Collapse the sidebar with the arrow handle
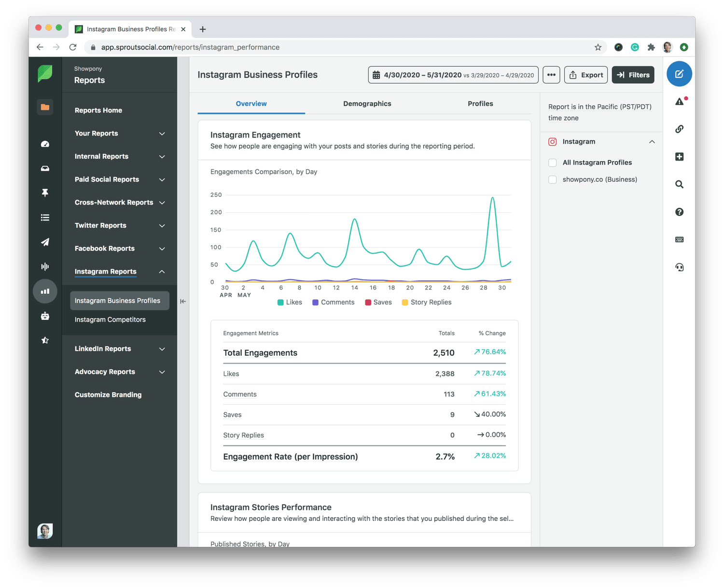 pos(183,301)
